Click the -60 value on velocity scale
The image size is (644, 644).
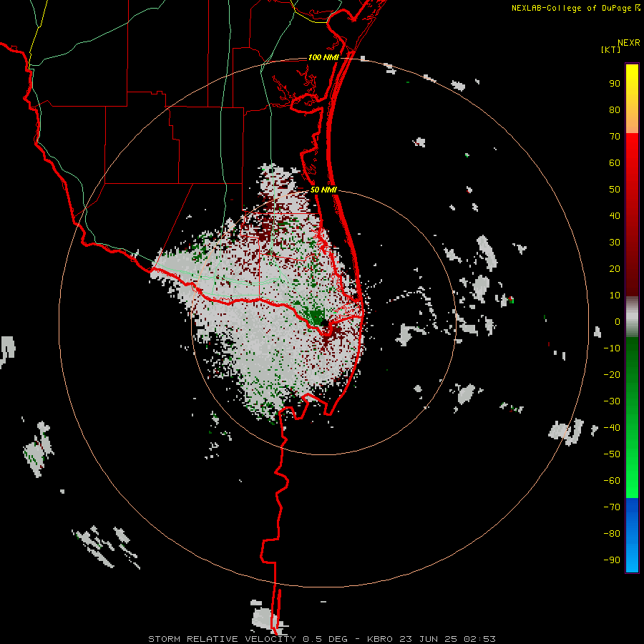[612, 481]
